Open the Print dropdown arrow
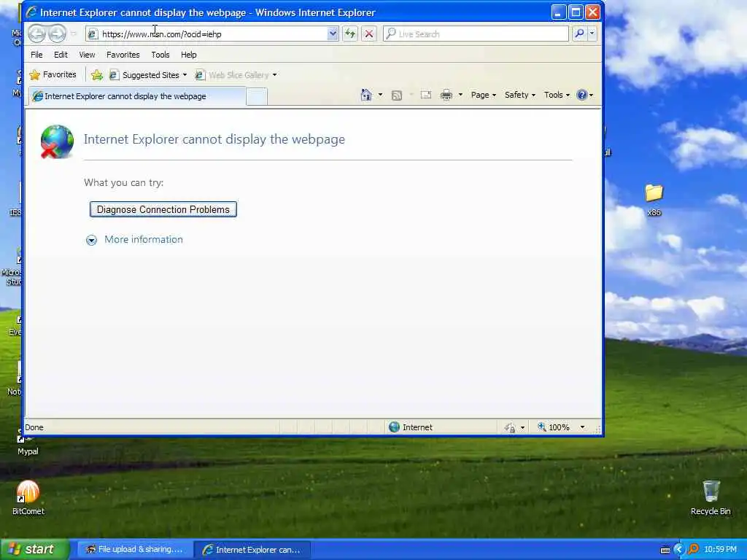 pos(460,95)
